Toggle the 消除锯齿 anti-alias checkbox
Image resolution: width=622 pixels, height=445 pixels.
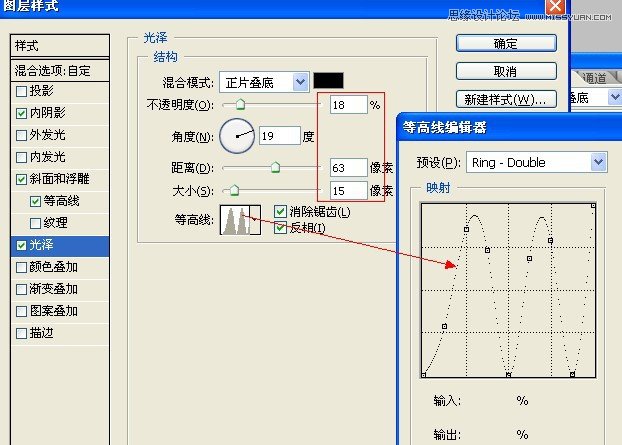tap(280, 211)
